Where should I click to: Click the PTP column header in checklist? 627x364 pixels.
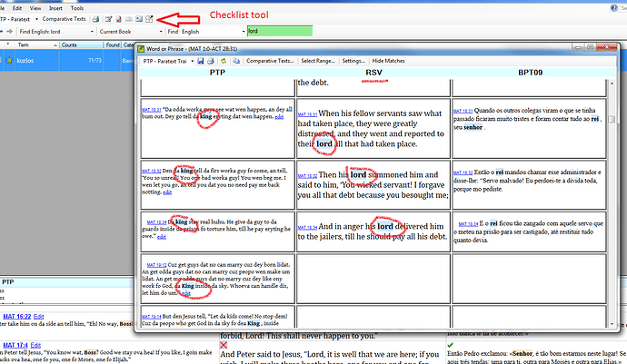point(217,73)
